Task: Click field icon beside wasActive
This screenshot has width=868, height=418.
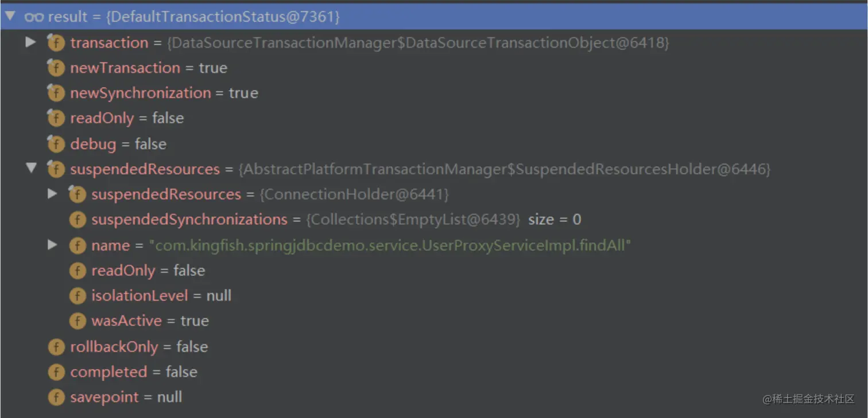Action: coord(77,321)
